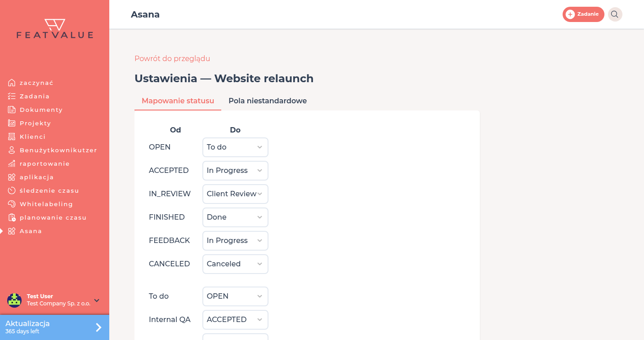Viewport: 644px width, 340px height.
Task: Click the Powrót do przeglądu link
Action: click(172, 58)
